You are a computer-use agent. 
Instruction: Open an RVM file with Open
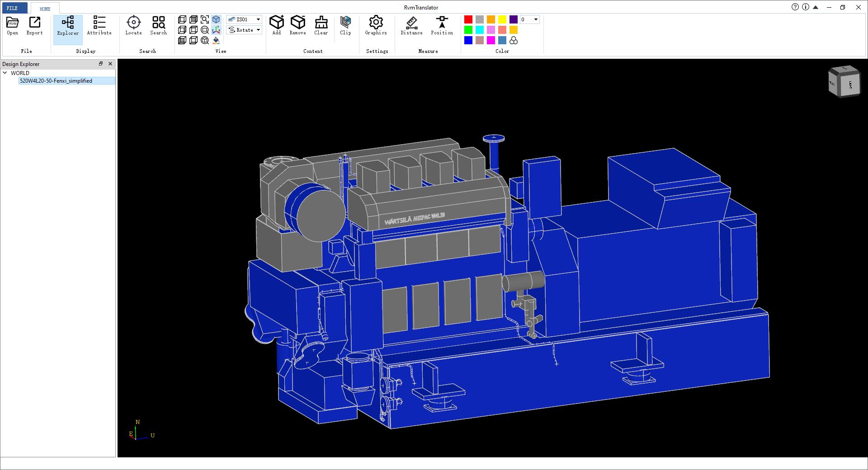click(x=13, y=26)
